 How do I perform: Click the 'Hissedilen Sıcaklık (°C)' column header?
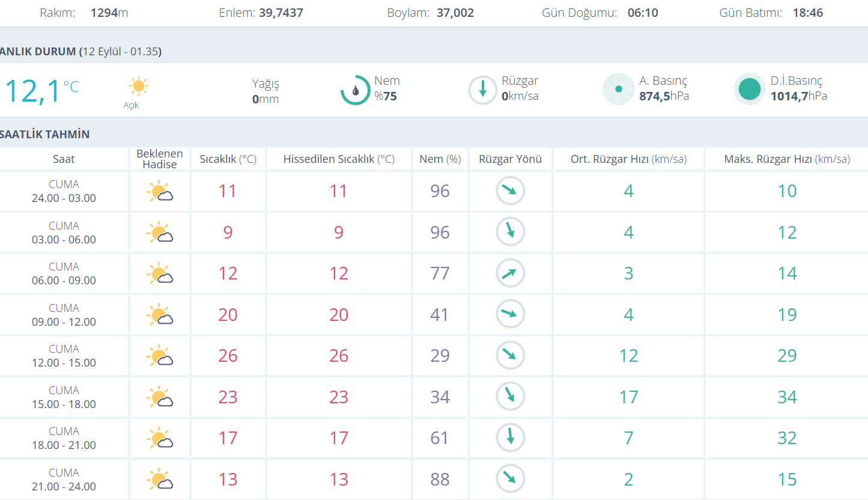tap(339, 159)
